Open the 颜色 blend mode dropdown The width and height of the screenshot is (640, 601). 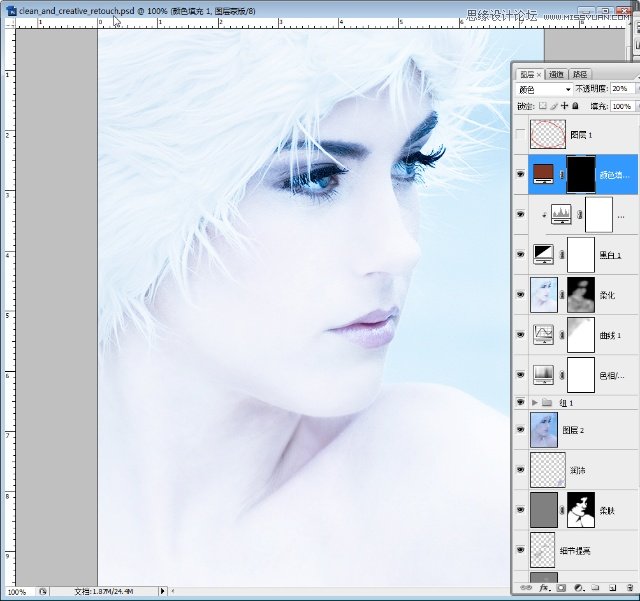point(544,89)
